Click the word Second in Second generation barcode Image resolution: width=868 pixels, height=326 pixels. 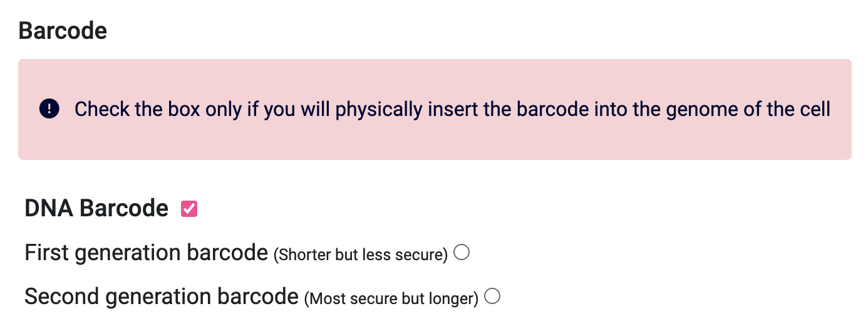point(60,297)
